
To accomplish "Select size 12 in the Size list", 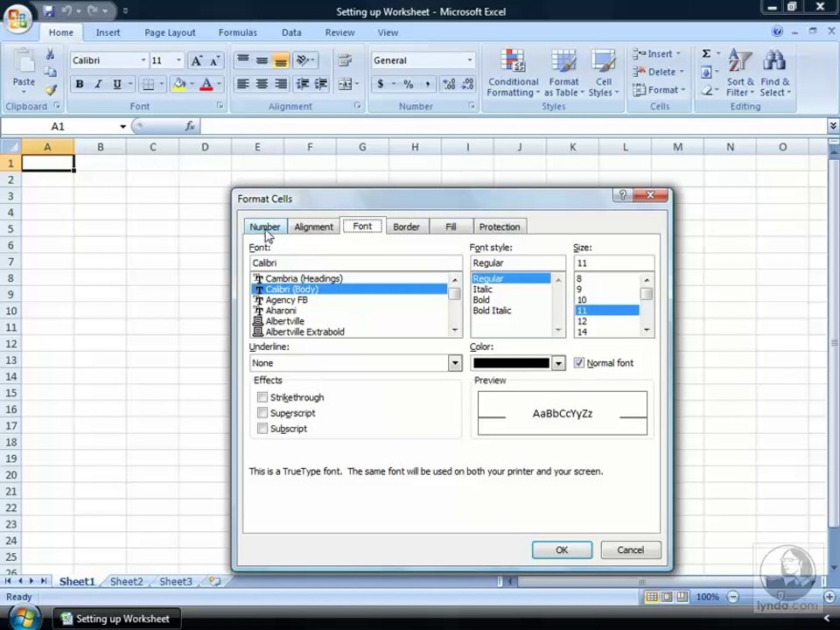I will 583,321.
